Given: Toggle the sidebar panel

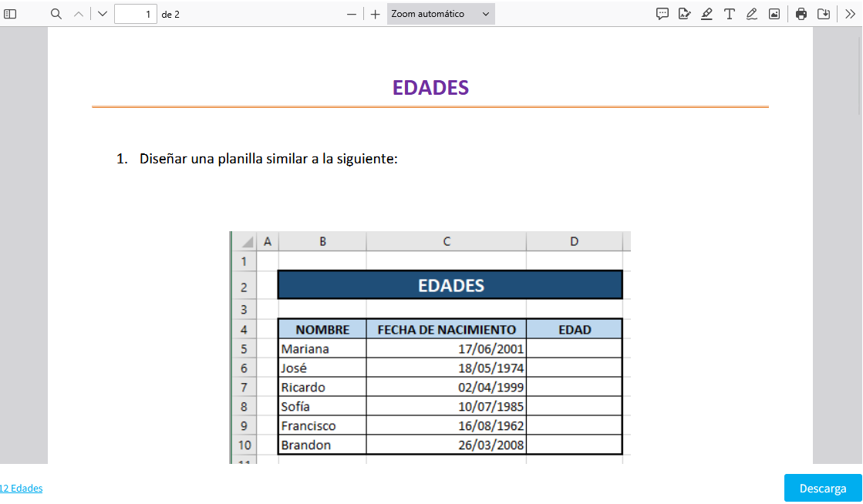Looking at the screenshot, I should 11,14.
